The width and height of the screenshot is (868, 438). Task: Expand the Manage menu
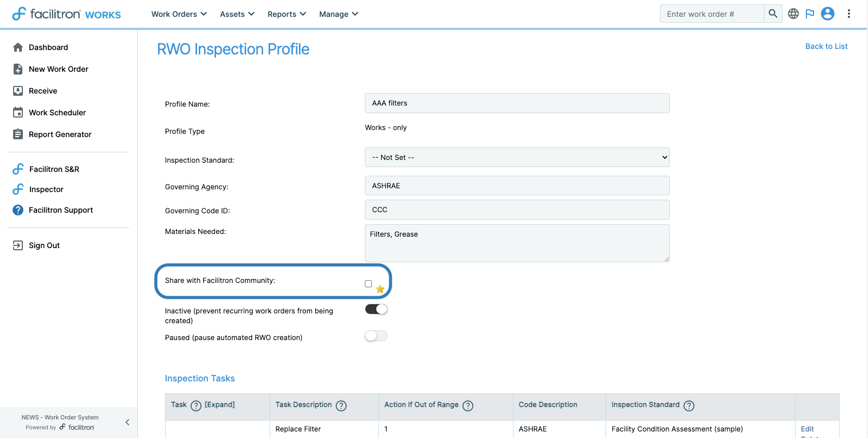[x=339, y=14]
